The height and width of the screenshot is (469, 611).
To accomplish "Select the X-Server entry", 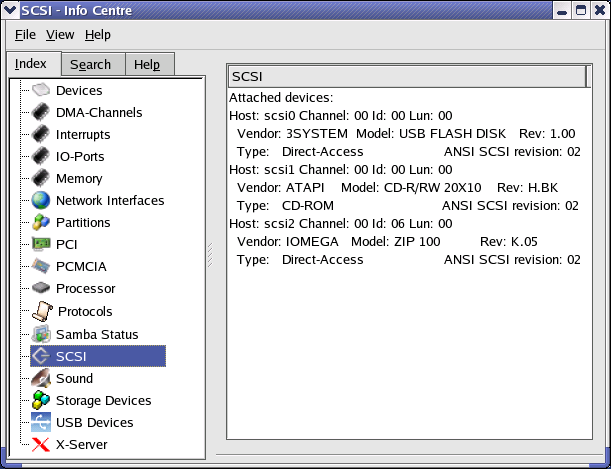I will tap(81, 444).
